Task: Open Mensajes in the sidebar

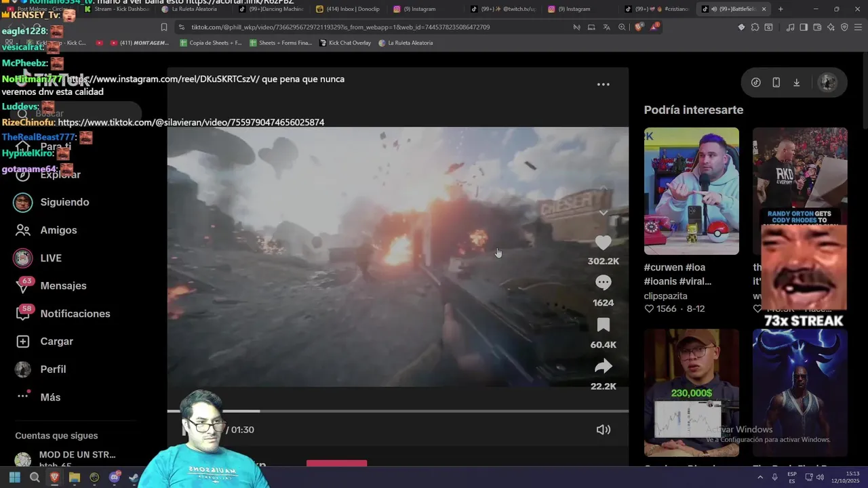Action: (63, 285)
